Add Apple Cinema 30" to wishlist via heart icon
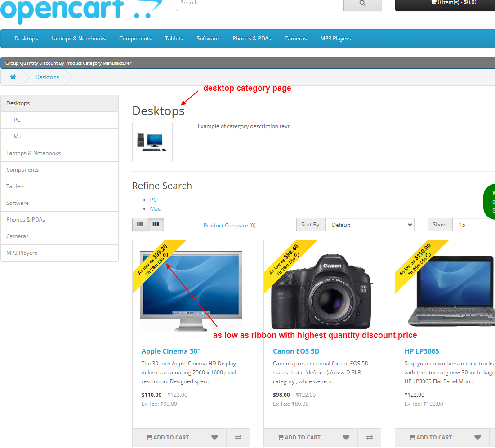The image size is (495, 448). click(x=214, y=437)
